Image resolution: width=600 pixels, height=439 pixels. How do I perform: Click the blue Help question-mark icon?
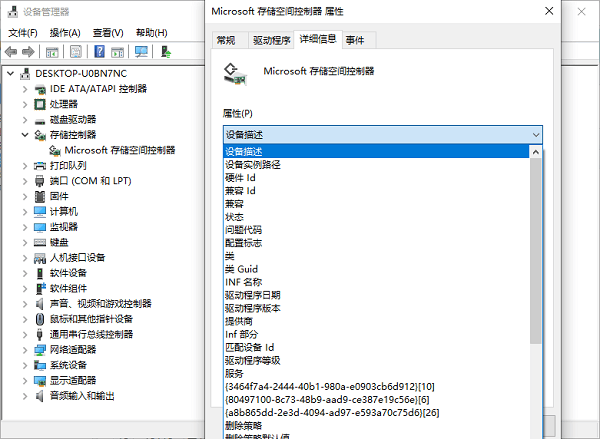click(x=99, y=52)
